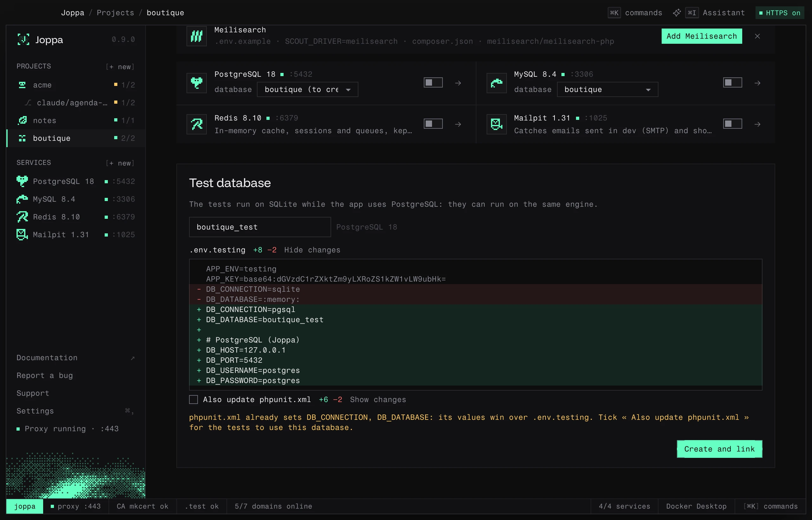This screenshot has height=520, width=812.
Task: Open the Meilisearch service icon
Action: [x=197, y=36]
